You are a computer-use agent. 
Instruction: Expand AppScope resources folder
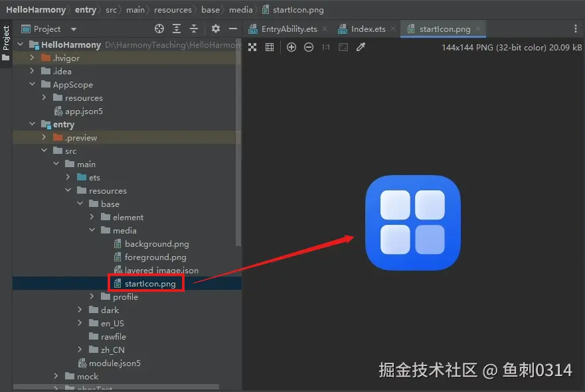[44, 98]
